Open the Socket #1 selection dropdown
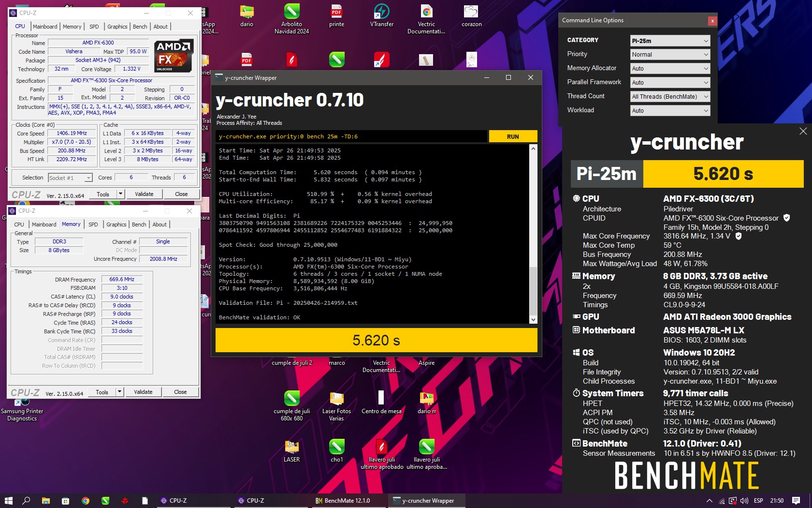 [70, 178]
